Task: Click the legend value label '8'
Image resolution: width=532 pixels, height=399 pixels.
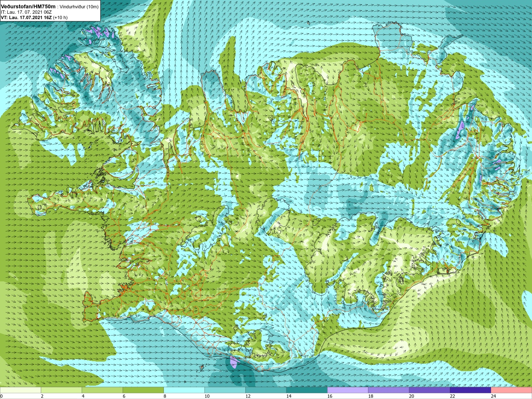Action: 165,396
